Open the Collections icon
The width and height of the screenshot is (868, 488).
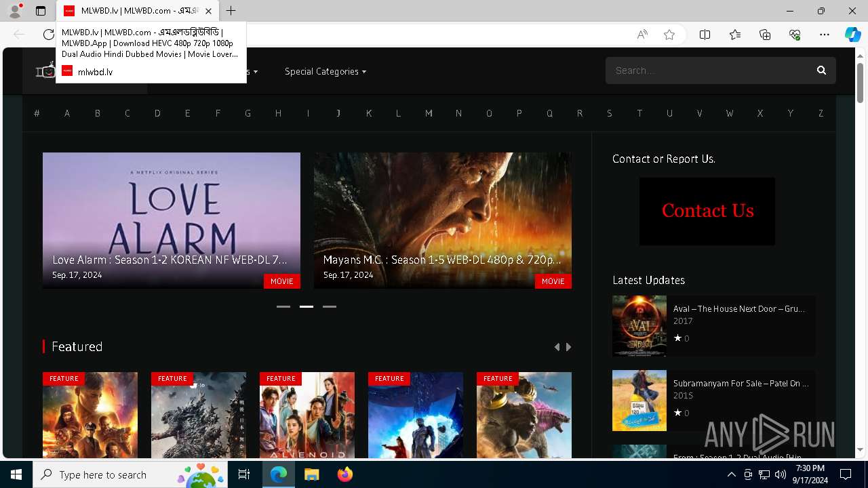point(765,35)
